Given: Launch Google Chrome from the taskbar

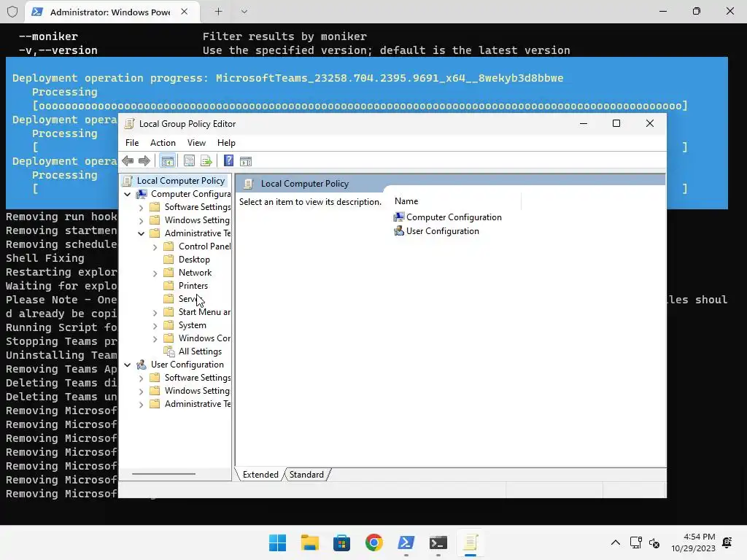Looking at the screenshot, I should tap(374, 542).
